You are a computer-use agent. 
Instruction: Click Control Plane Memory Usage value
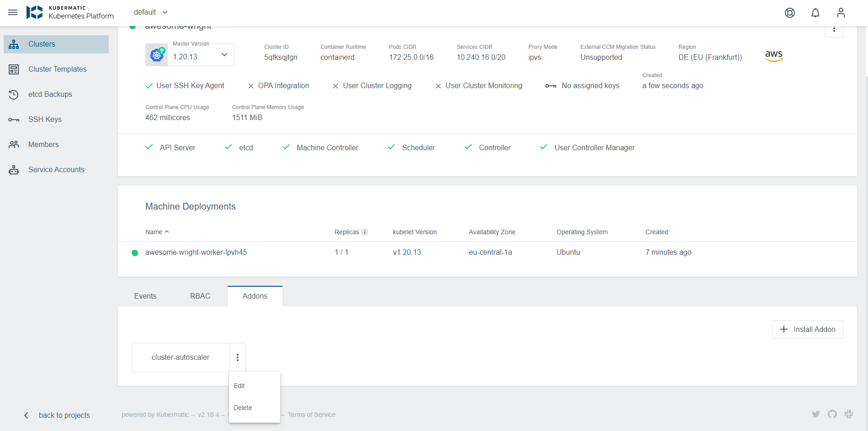[247, 118]
